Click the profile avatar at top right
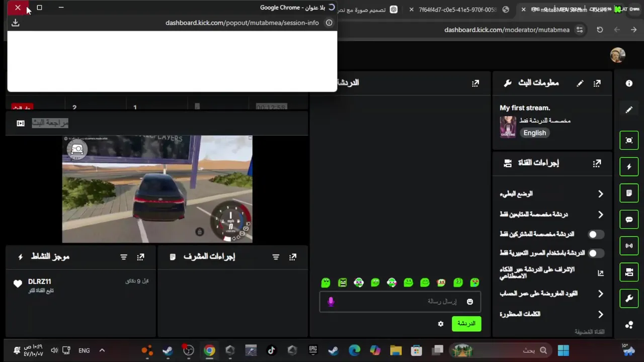Screen dimensions: 644x362 pos(617,55)
